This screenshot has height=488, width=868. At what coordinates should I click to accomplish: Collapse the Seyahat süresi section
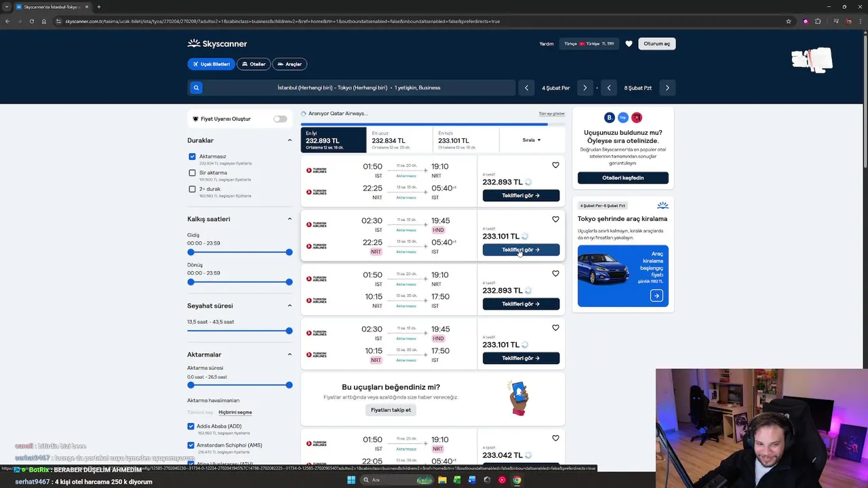[x=290, y=306]
